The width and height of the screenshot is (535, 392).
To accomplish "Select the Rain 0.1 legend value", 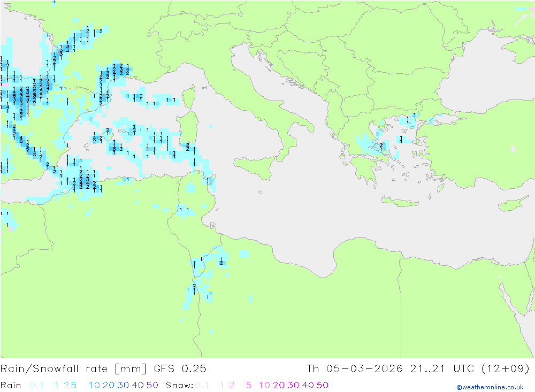I will [x=36, y=385].
